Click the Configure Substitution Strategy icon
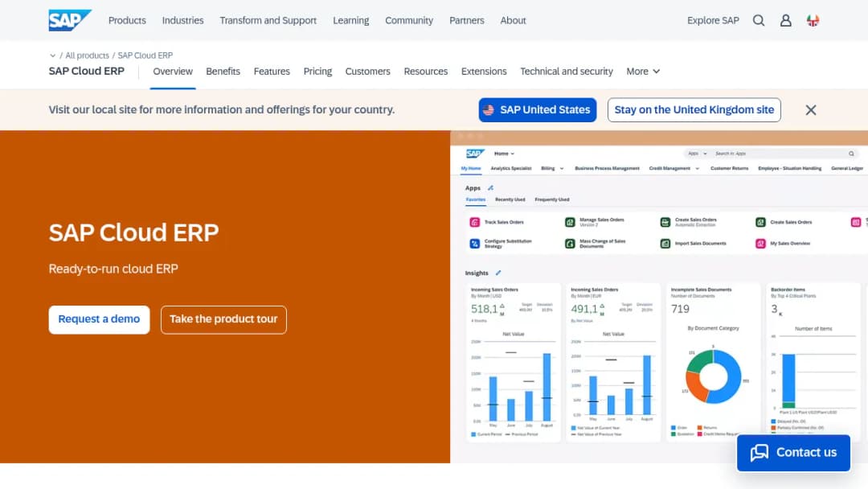The width and height of the screenshot is (868, 489). 474,244
